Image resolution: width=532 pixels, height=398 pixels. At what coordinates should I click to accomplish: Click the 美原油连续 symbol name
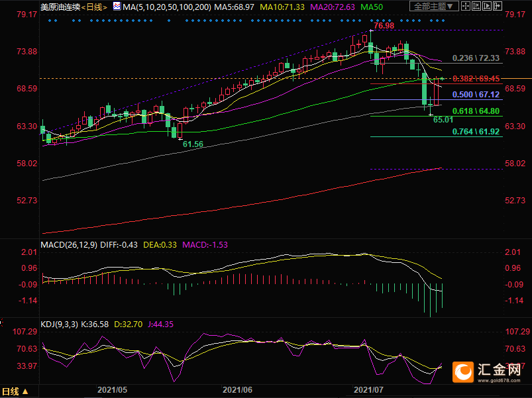click(x=60, y=7)
